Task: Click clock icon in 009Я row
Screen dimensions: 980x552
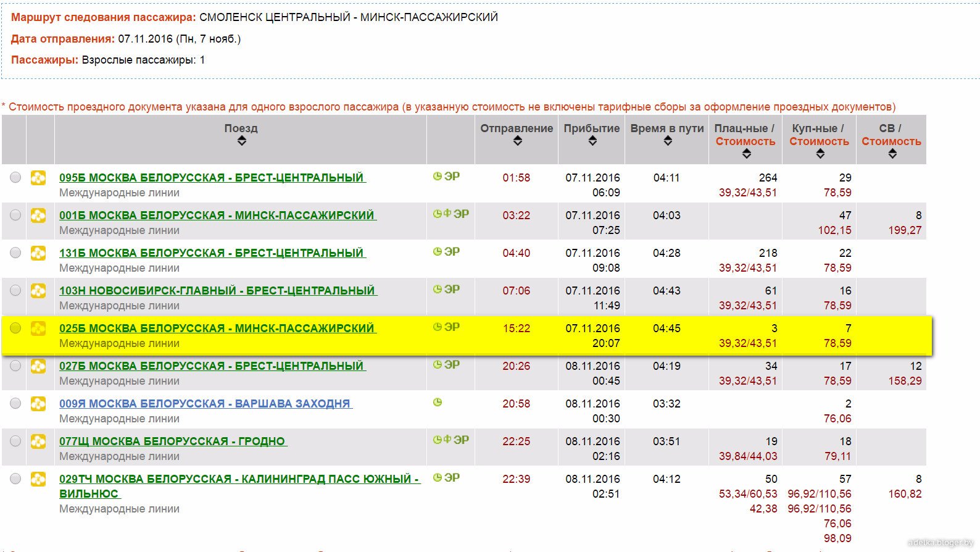Action: (438, 403)
